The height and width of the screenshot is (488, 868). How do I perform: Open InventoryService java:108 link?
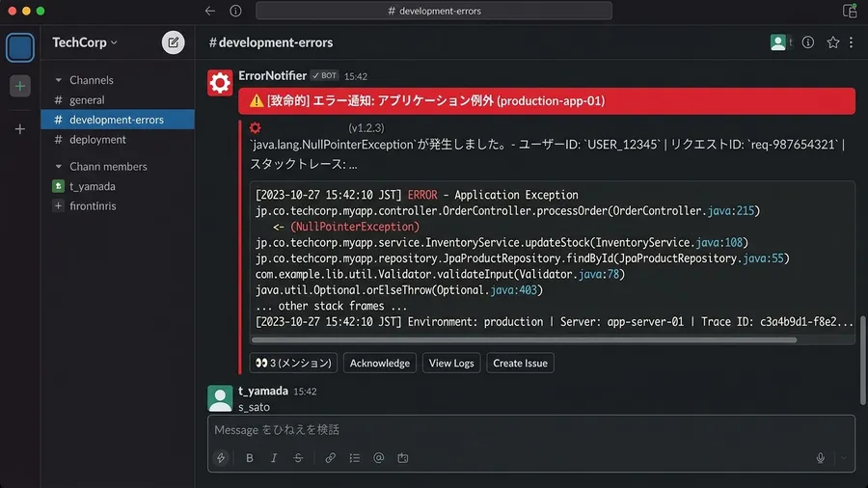point(719,243)
